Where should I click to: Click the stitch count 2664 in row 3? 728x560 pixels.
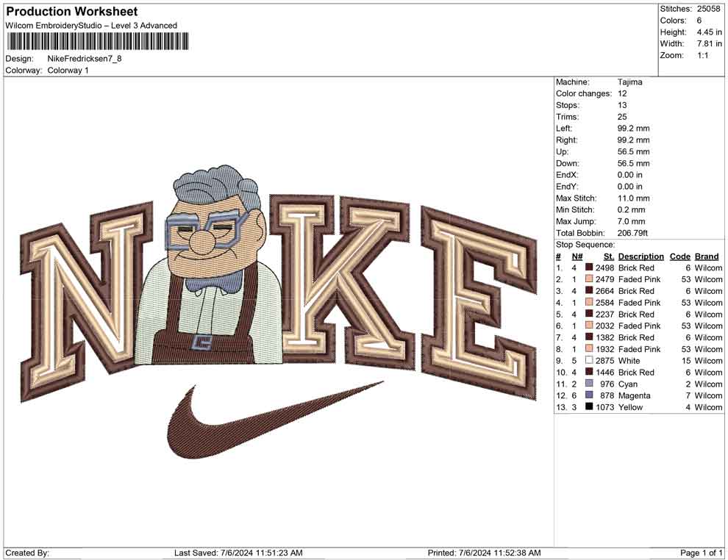point(604,291)
